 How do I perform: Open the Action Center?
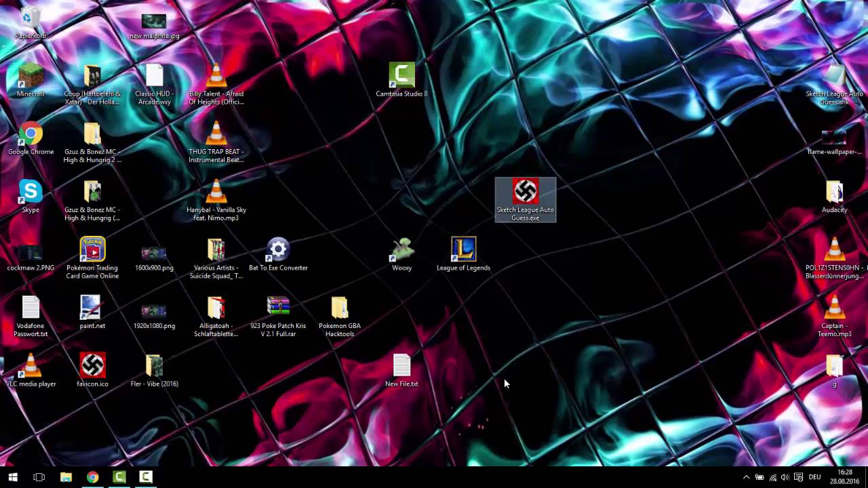(798, 478)
